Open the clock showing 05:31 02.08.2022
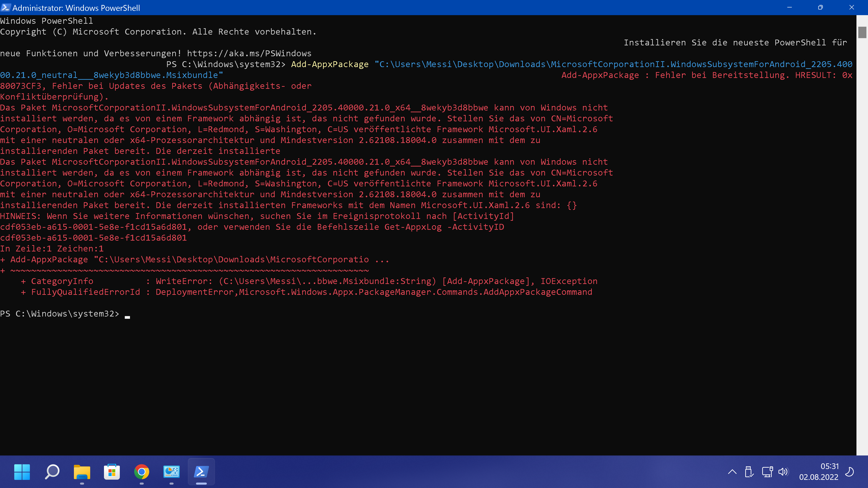The width and height of the screenshot is (868, 488). point(818,472)
